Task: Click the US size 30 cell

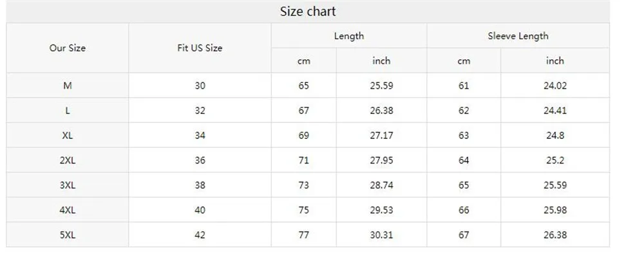Action: pyautogui.click(x=200, y=86)
